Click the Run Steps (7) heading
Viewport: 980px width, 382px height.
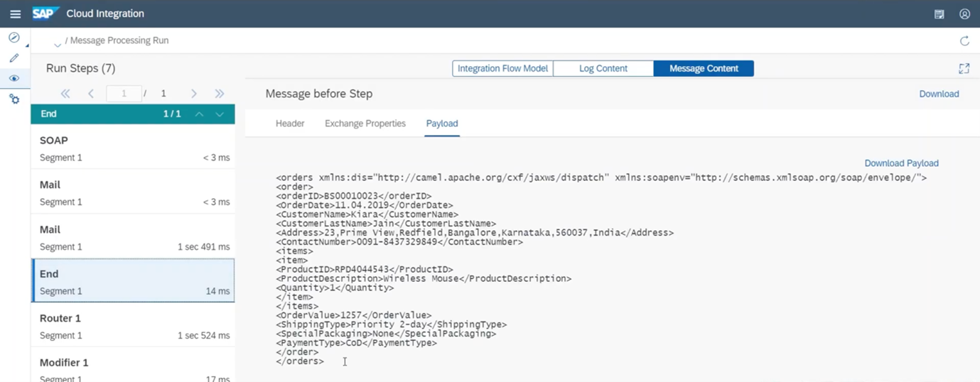[80, 68]
